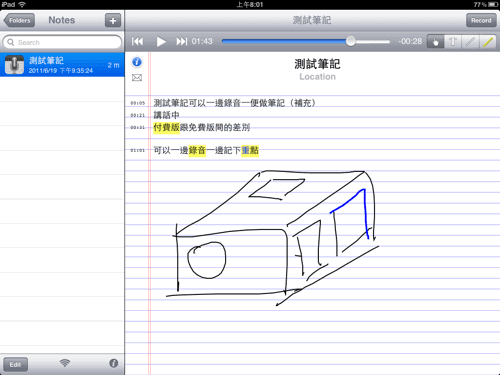Email the note via envelope icon

point(137,78)
